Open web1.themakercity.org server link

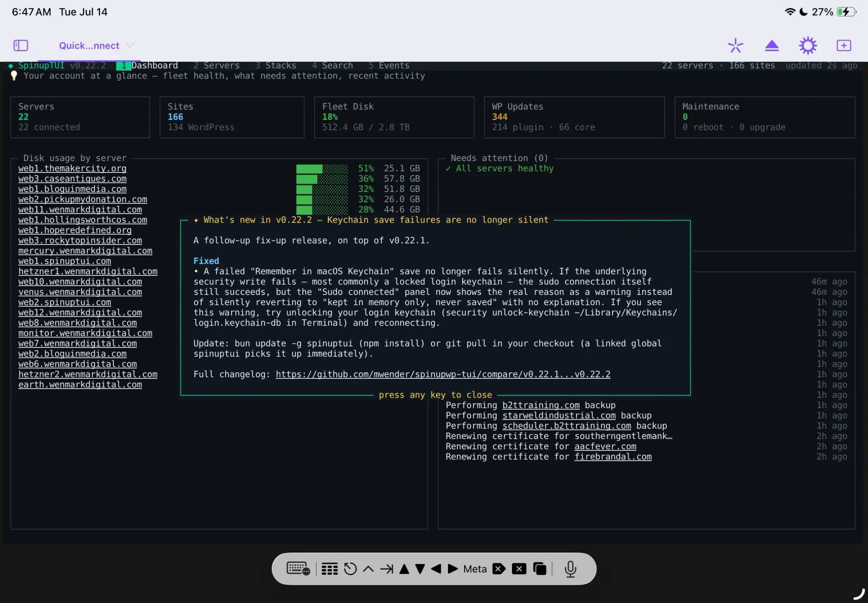tap(72, 168)
